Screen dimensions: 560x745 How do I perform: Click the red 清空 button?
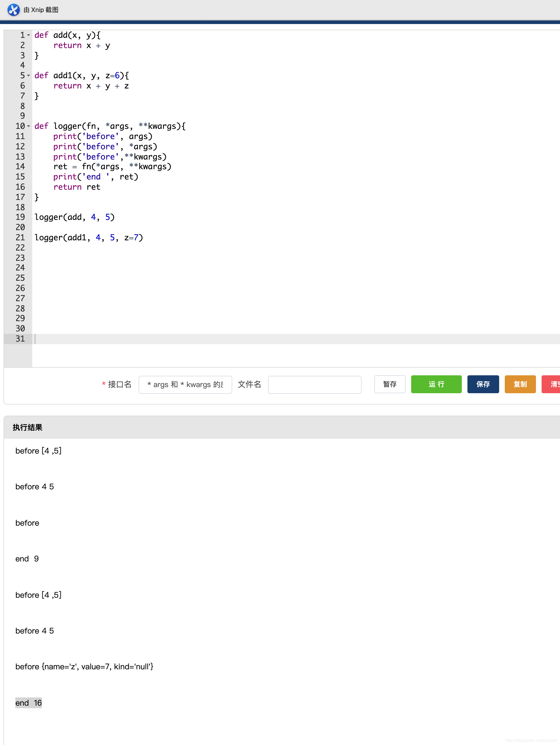click(x=551, y=384)
